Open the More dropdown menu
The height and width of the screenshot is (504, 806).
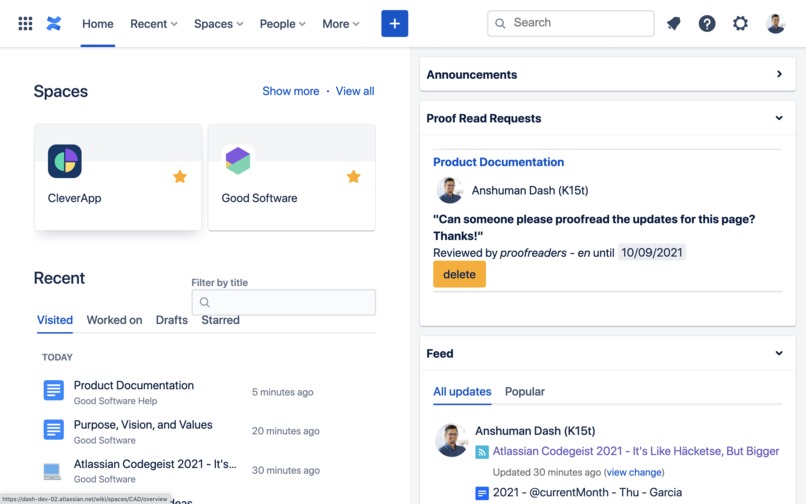341,24
